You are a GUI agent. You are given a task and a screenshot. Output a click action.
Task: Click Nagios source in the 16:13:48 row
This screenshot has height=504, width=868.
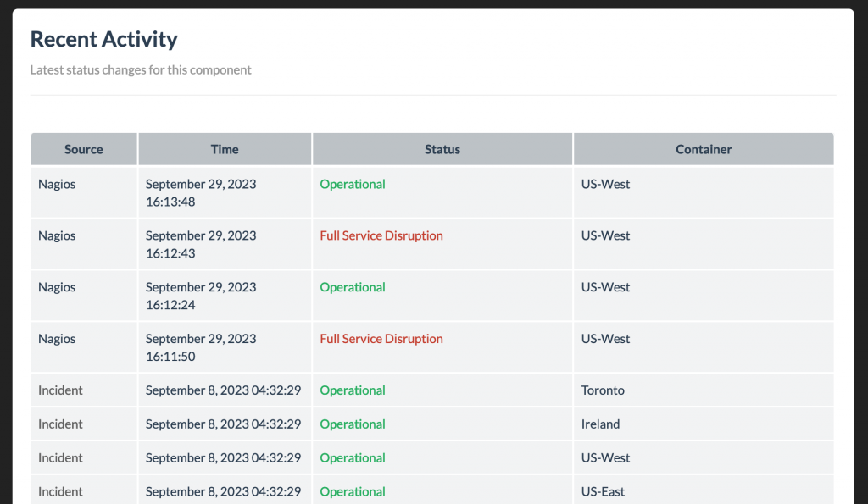pos(57,184)
